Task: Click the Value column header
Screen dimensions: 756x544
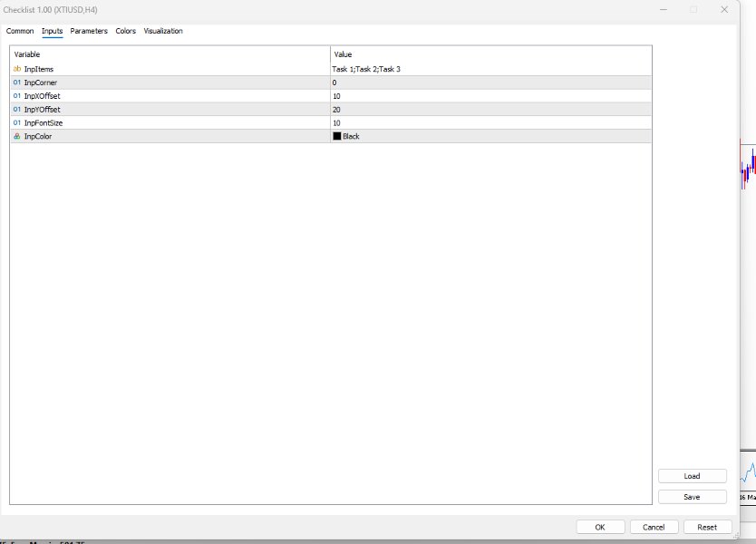Action: pyautogui.click(x=491, y=54)
